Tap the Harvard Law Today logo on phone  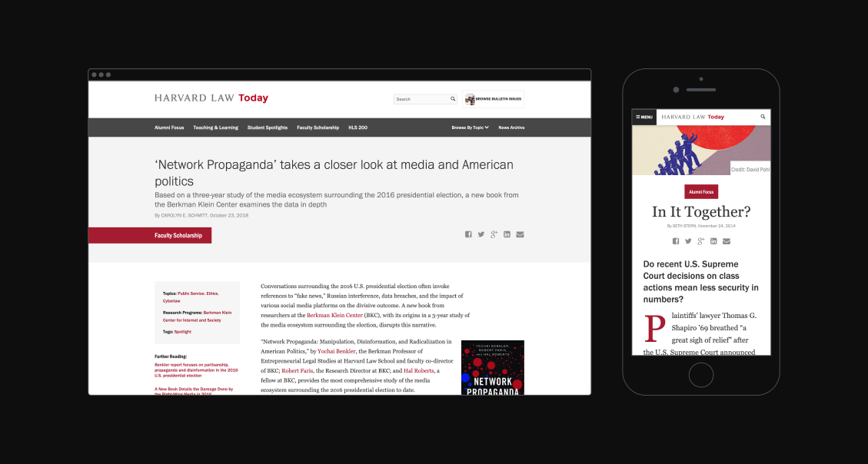(x=693, y=117)
